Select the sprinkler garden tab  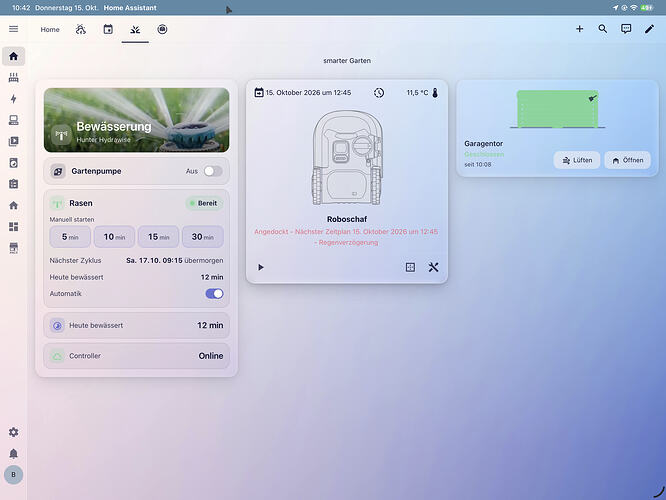click(x=135, y=29)
